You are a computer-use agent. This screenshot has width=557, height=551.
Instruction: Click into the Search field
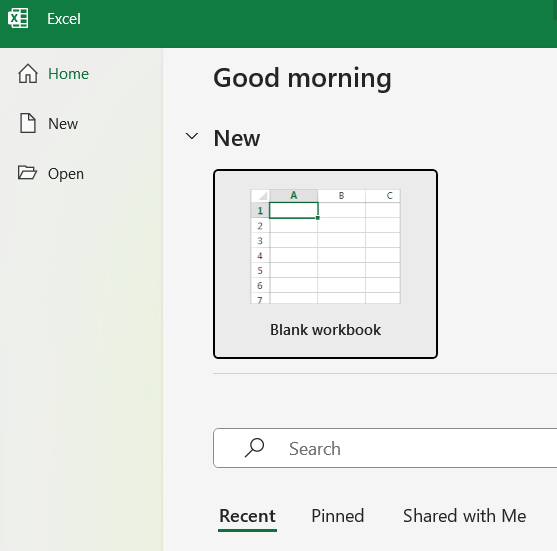pyautogui.click(x=385, y=448)
